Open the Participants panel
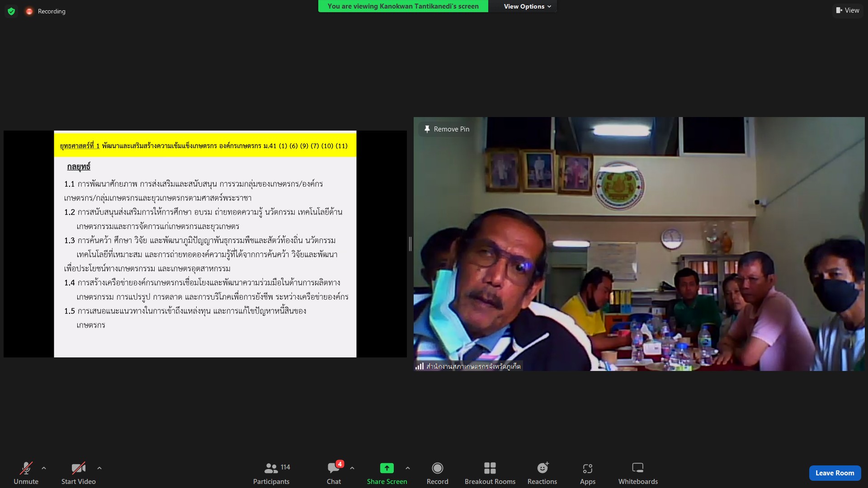This screenshot has height=488, width=868. pyautogui.click(x=271, y=473)
